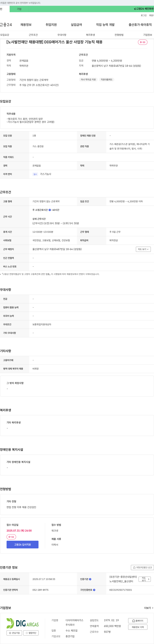Apply with 고용24 입사지원 button
Viewport: 154px width, 644px height.
(x=22, y=545)
